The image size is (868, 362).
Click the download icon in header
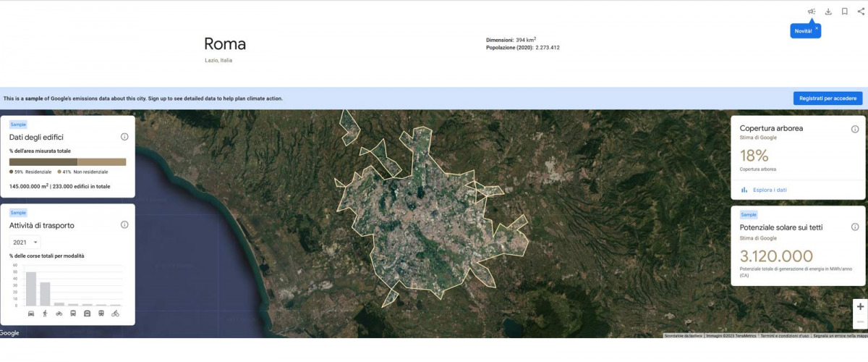click(828, 12)
